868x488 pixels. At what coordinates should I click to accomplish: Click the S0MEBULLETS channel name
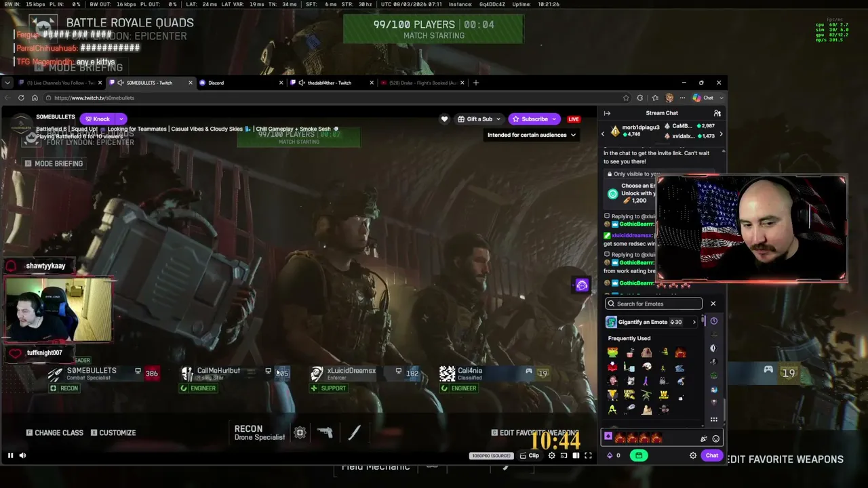tap(56, 117)
